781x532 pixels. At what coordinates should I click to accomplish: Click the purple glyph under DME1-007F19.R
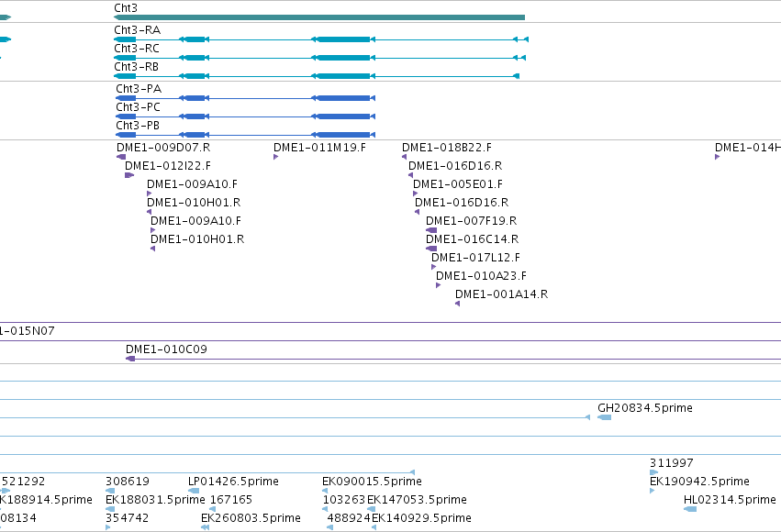click(431, 230)
